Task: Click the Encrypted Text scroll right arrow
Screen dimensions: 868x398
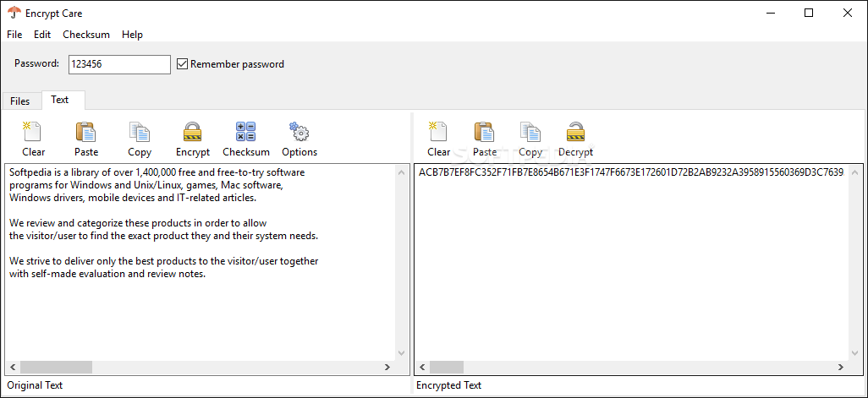Action: [x=841, y=367]
